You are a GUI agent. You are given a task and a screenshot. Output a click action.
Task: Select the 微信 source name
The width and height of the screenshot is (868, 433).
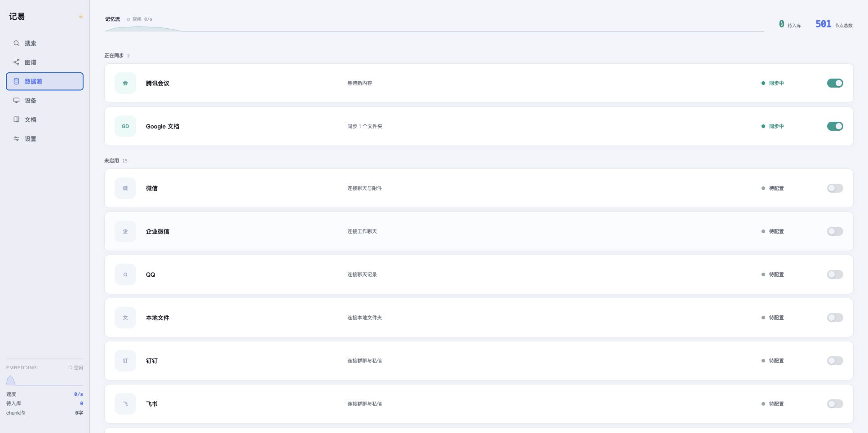pyautogui.click(x=152, y=188)
